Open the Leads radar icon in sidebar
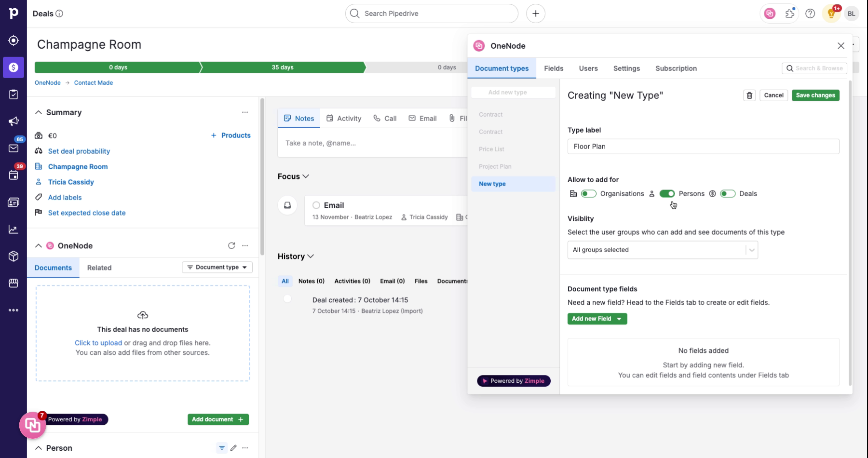 tap(14, 40)
